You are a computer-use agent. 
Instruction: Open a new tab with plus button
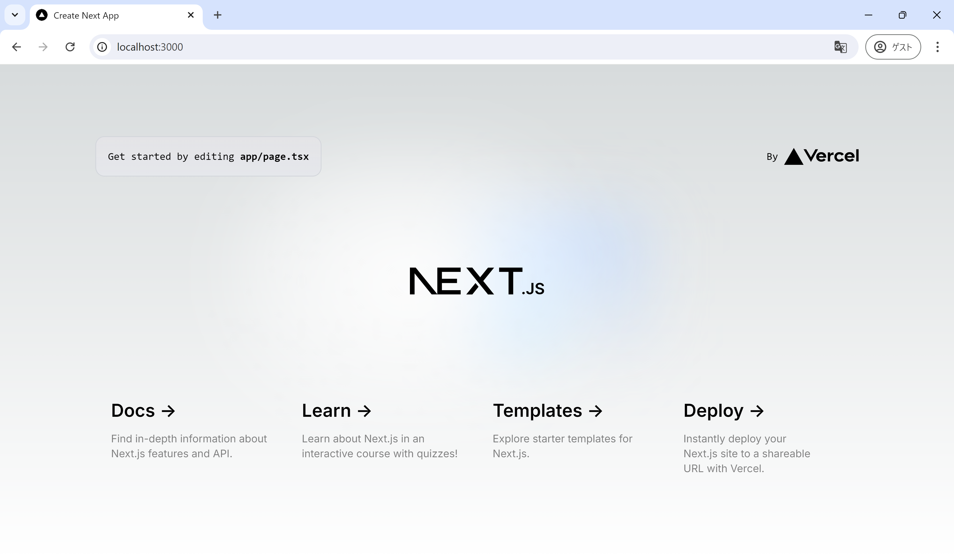pos(217,15)
